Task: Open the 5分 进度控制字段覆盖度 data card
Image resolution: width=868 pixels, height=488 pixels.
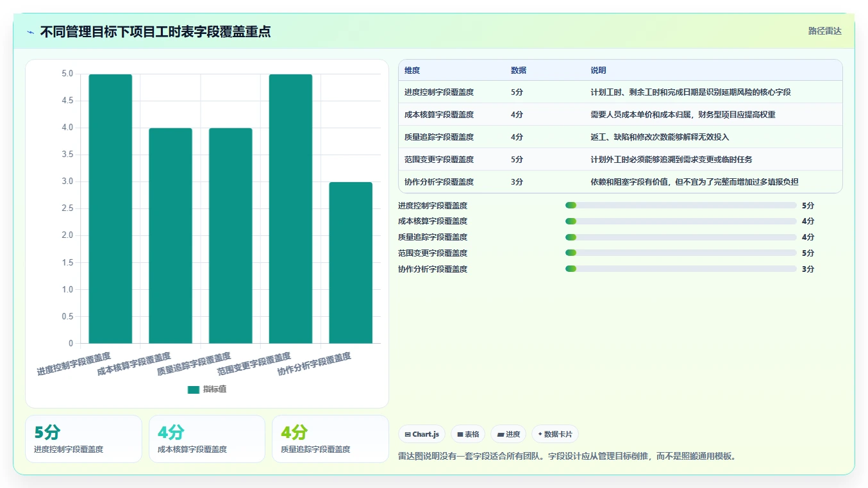Action: pyautogui.click(x=83, y=439)
